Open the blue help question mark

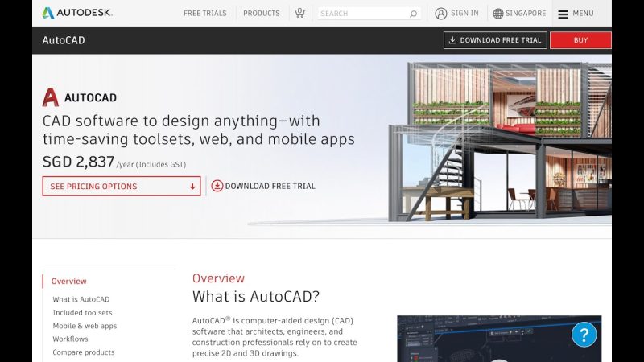pyautogui.click(x=584, y=335)
